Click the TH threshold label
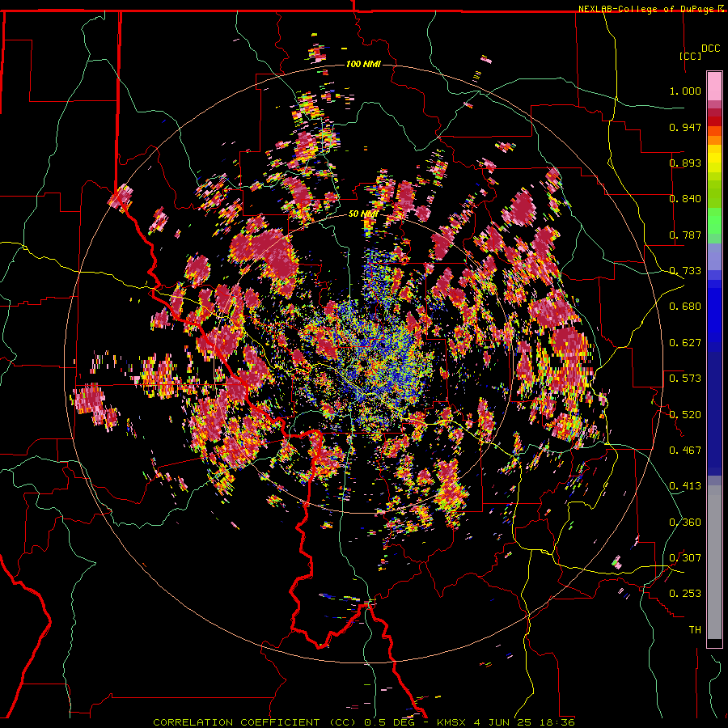This screenshot has width=728, height=728. point(695,630)
